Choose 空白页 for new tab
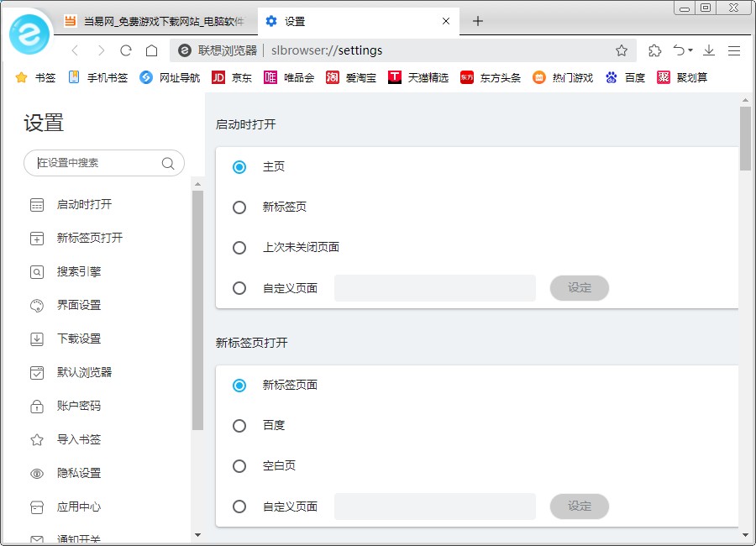 [x=239, y=466]
